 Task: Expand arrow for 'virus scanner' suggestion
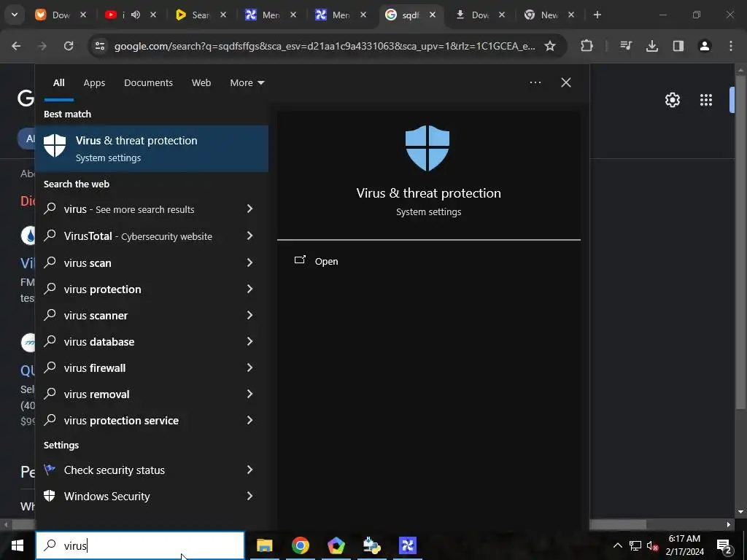(x=249, y=315)
